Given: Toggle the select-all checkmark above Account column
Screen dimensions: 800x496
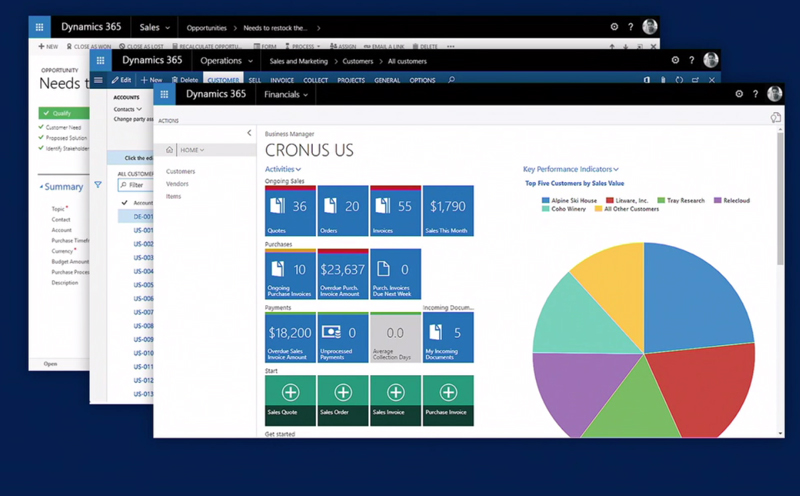Looking at the screenshot, I should (x=124, y=203).
